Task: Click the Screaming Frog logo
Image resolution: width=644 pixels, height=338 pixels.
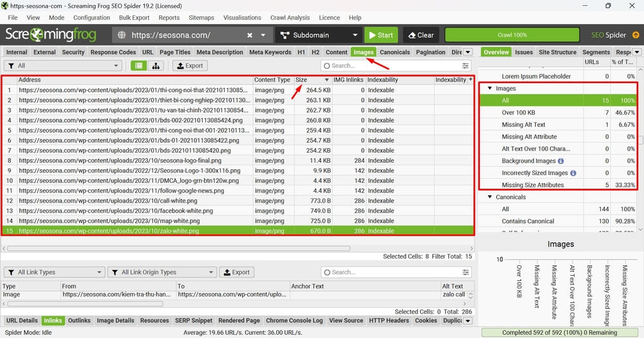Action: [x=51, y=35]
